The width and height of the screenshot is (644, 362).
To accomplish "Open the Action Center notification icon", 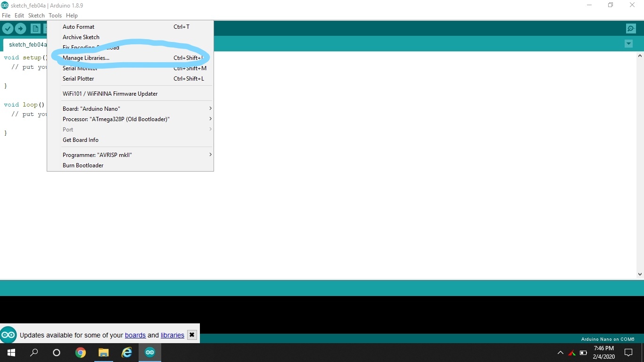I will 628,353.
